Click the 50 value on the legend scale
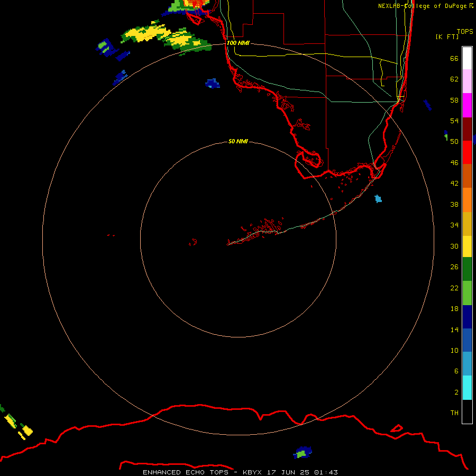The height and width of the screenshot is (476, 476). point(454,141)
